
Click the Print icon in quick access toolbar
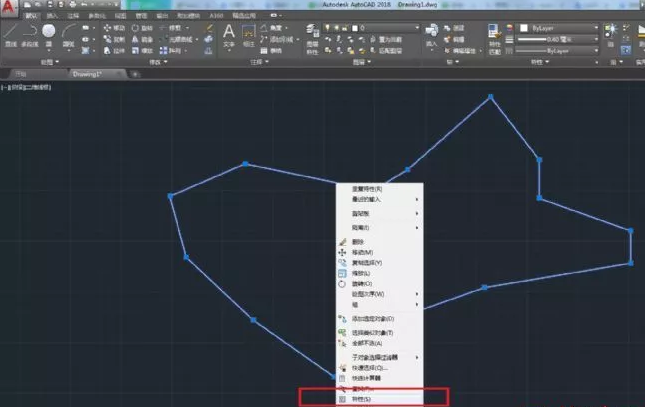[x=73, y=5]
